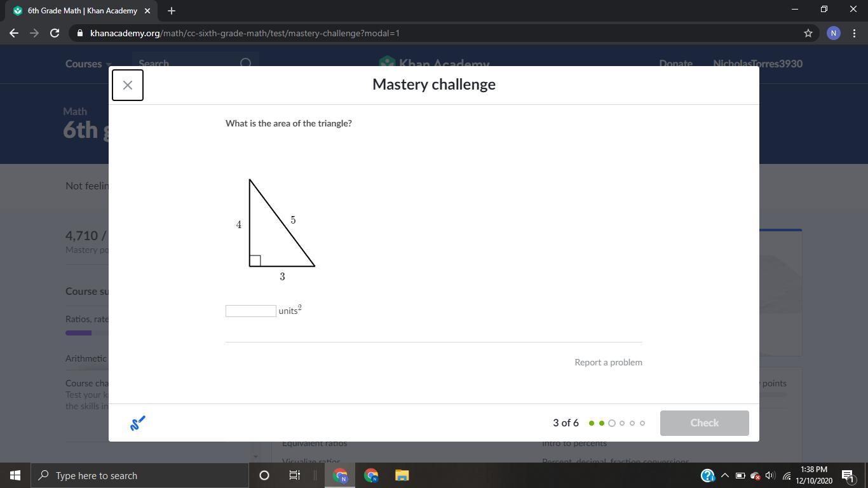Image resolution: width=868 pixels, height=488 pixels.
Task: Expand the Courses dropdown menu
Action: [88, 64]
